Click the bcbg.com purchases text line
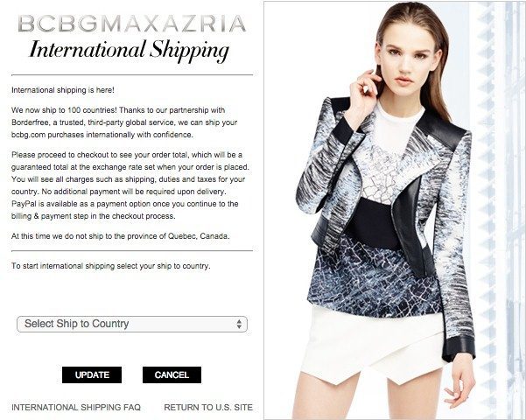Screen dimensions: 526x420 click(102, 135)
